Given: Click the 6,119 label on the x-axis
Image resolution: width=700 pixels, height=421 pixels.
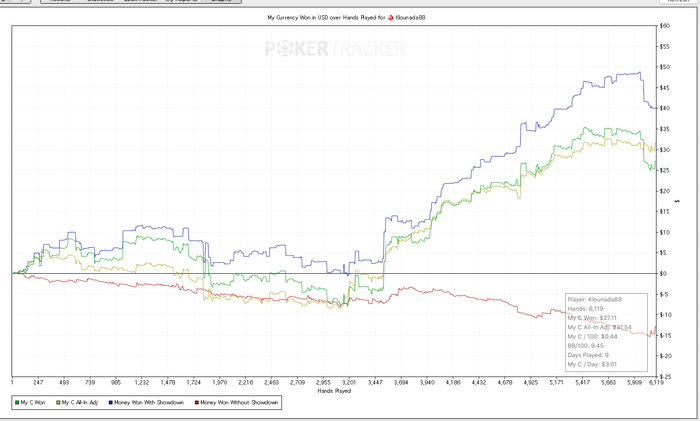Looking at the screenshot, I should click(656, 383).
